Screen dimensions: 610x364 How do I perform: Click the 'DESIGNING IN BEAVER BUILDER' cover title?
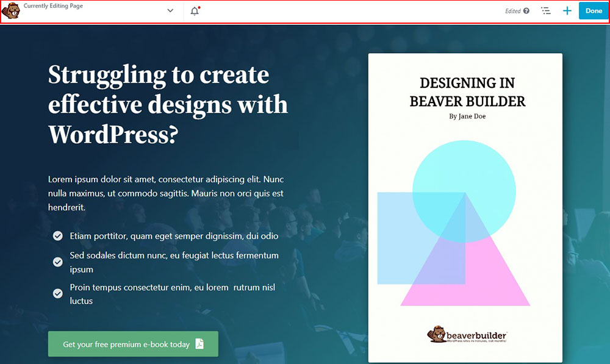click(x=467, y=92)
